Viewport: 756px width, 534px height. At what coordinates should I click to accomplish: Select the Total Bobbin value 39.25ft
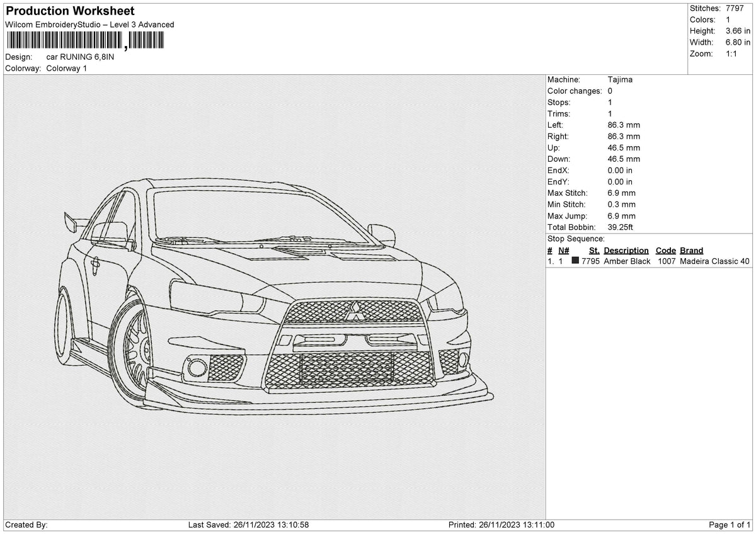click(621, 227)
